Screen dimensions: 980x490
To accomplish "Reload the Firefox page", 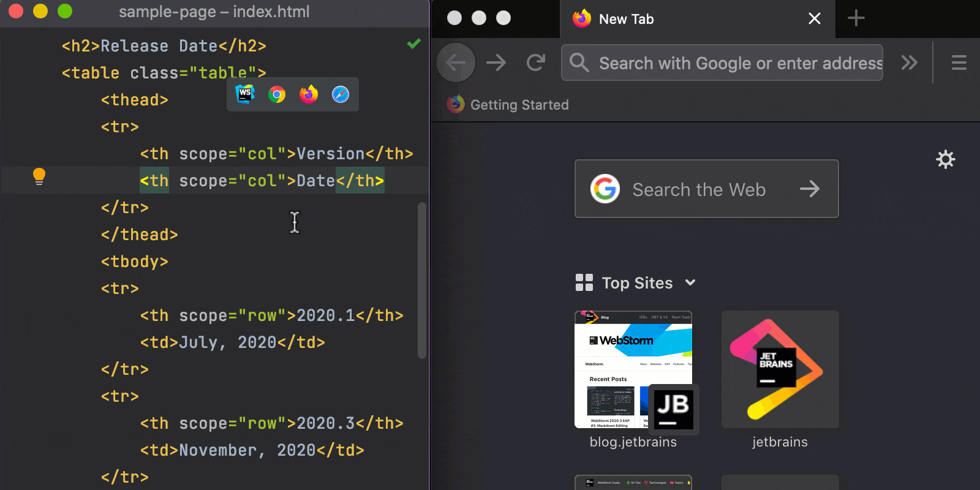I will coord(536,62).
